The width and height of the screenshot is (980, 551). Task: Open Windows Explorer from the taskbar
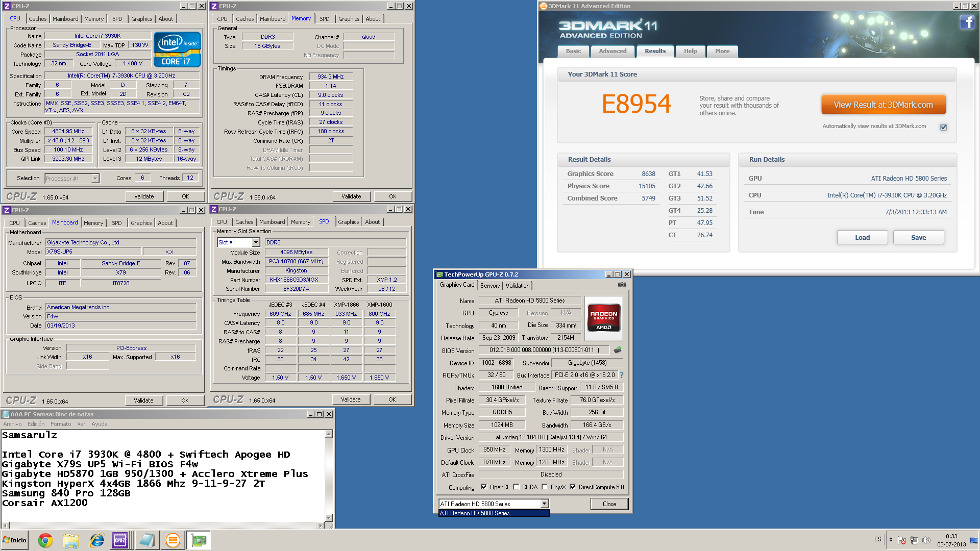coord(71,540)
